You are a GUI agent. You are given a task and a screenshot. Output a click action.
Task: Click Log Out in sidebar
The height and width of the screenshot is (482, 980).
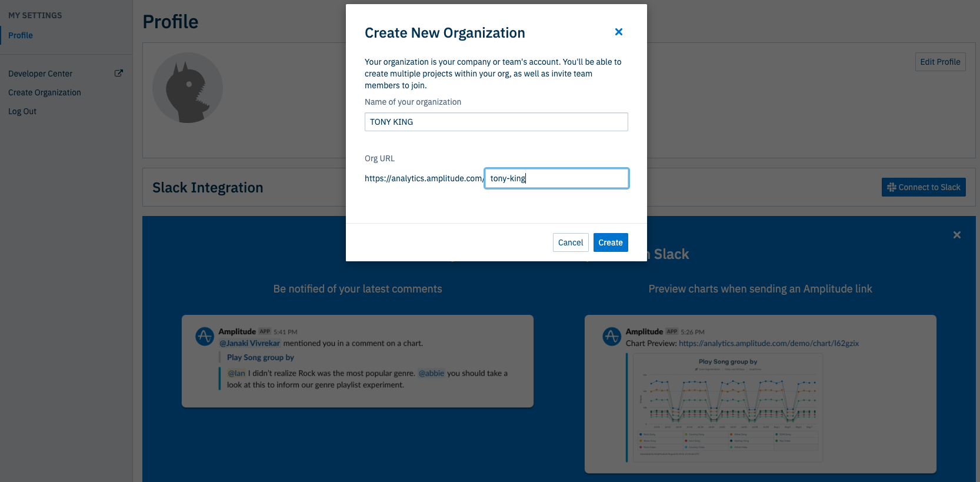point(22,111)
